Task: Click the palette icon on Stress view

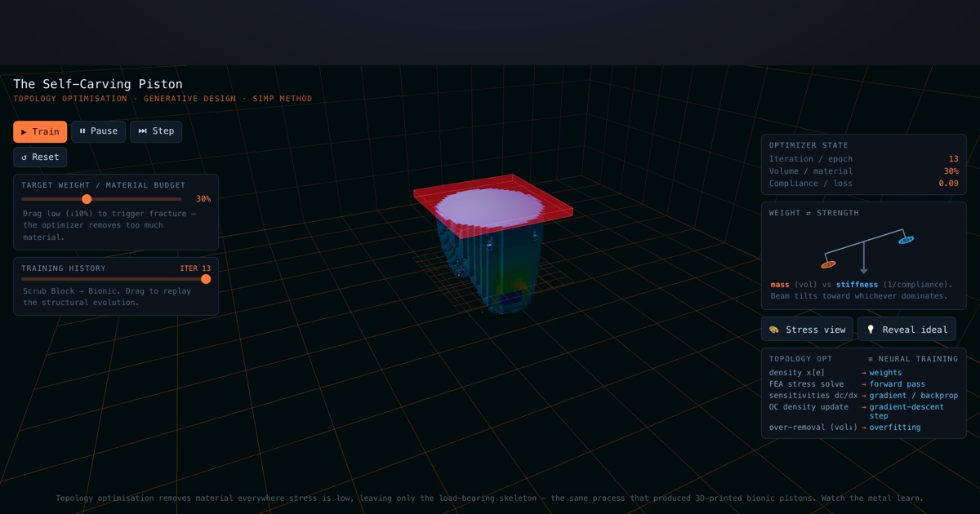Action: (x=774, y=330)
